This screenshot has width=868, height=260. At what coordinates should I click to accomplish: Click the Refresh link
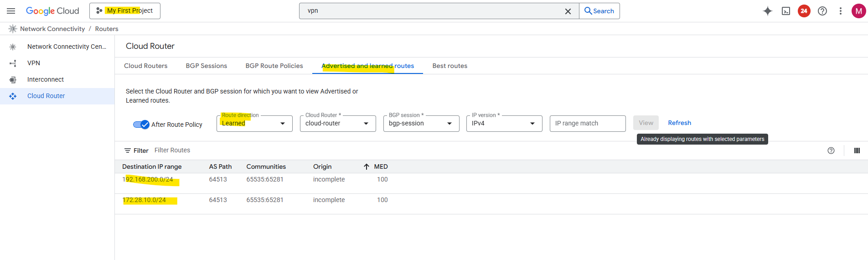[679, 123]
